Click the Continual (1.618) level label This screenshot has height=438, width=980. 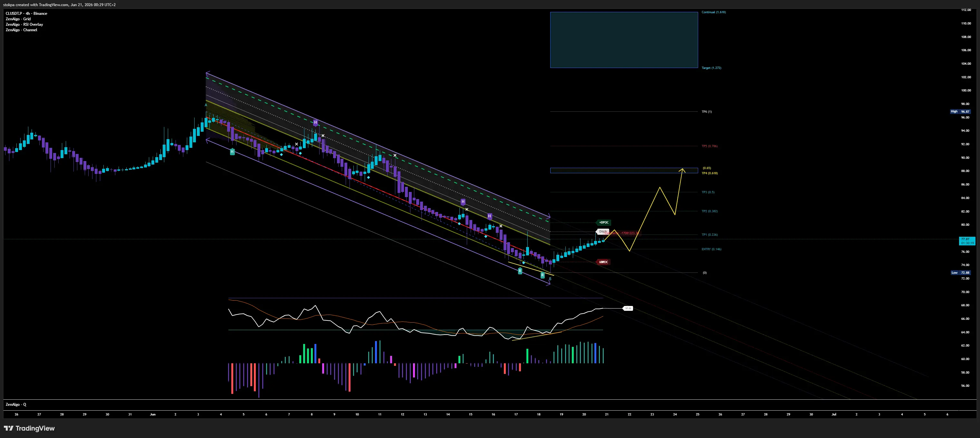click(x=714, y=12)
